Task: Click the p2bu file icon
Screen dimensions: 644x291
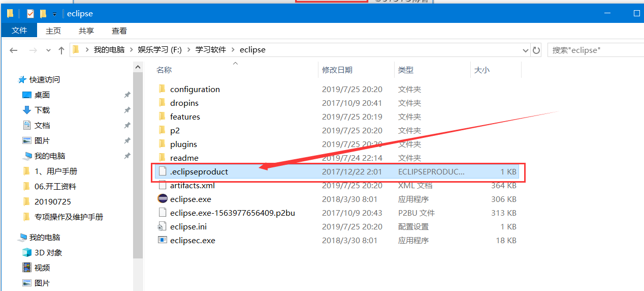Action: click(x=163, y=213)
